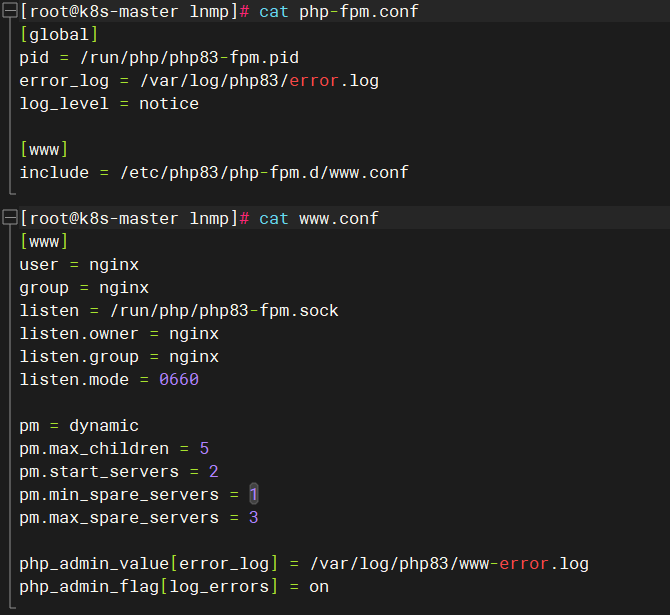The width and height of the screenshot is (670, 615).
Task: Click the pid = /run/php/php83-fpm.pid line
Action: coord(159,58)
